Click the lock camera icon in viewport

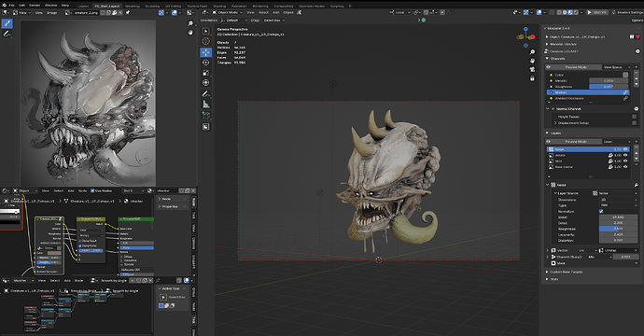[532, 78]
